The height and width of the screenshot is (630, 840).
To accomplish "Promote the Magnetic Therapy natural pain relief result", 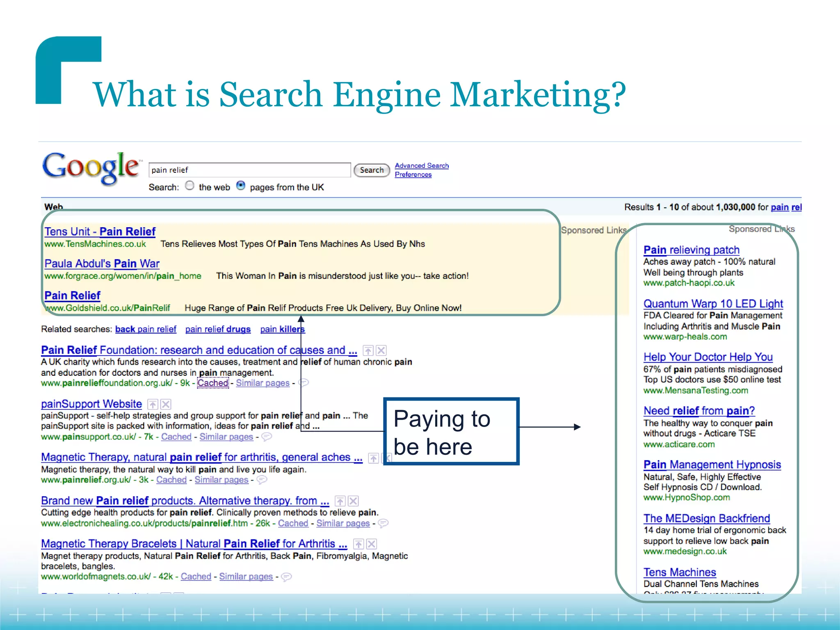I will [x=373, y=458].
